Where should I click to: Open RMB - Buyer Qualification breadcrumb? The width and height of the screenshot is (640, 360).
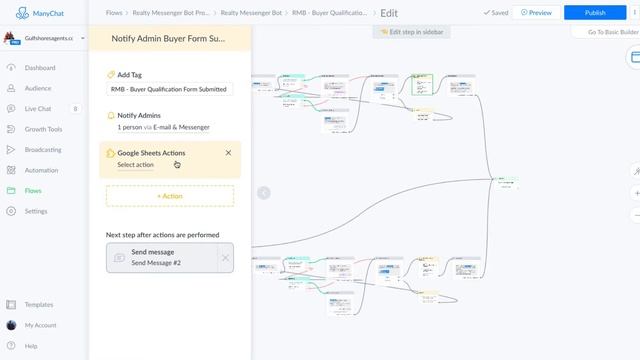point(329,13)
